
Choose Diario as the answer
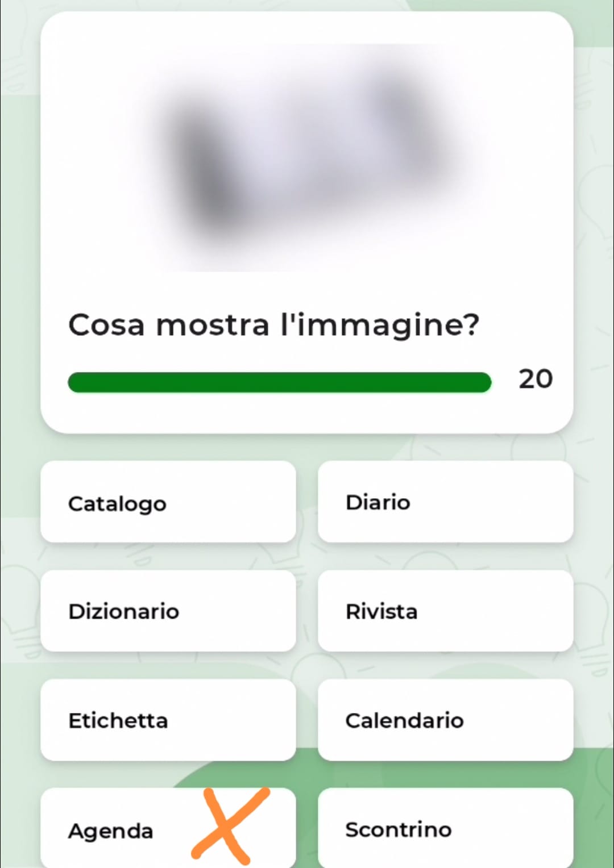pyautogui.click(x=445, y=502)
